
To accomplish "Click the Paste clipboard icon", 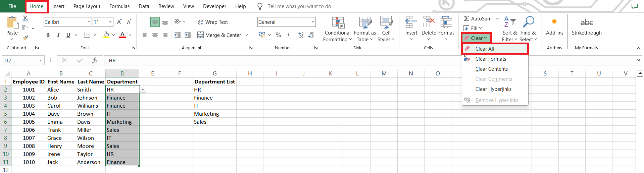I will pos(12,22).
